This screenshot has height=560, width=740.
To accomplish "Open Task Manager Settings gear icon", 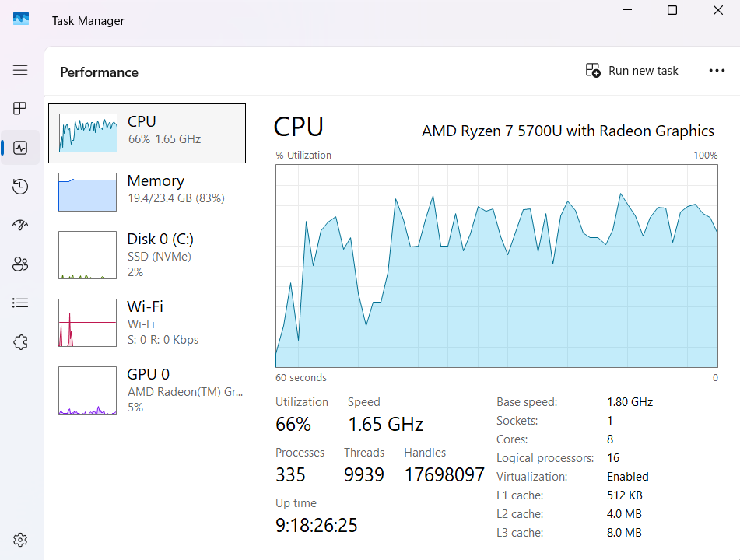I will click(20, 540).
